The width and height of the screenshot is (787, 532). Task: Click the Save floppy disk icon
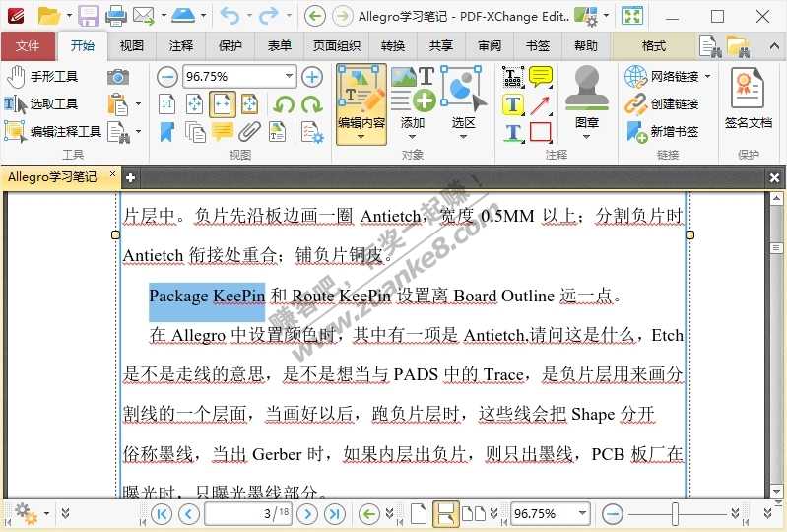point(89,16)
